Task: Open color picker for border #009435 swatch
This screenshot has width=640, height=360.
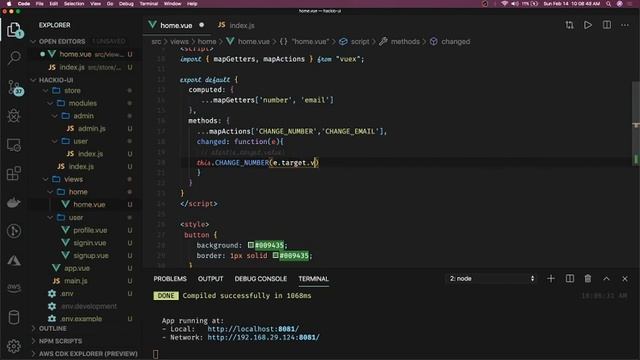Action: (x=276, y=256)
